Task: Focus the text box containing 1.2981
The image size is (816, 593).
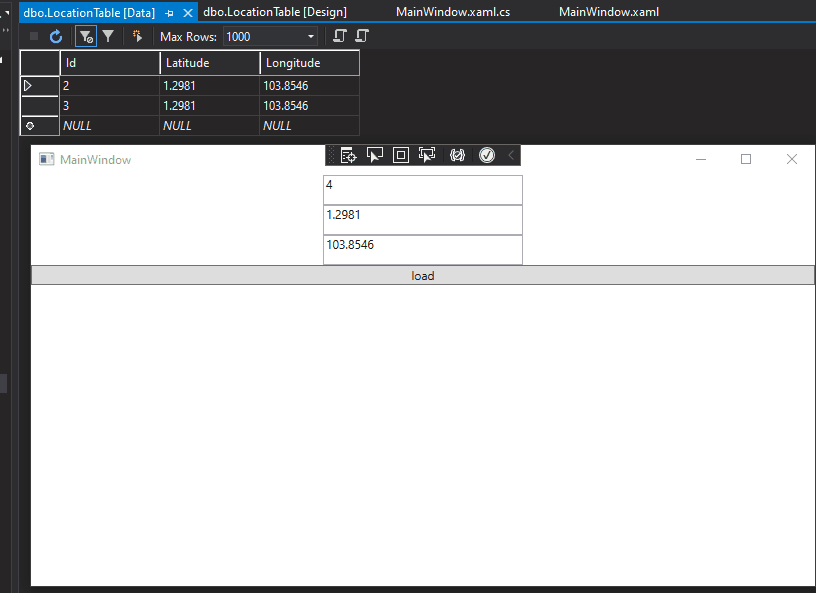Action: point(423,220)
